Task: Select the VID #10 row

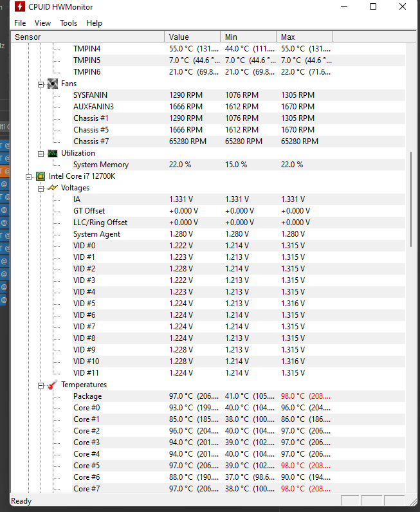Action: click(x=239, y=361)
